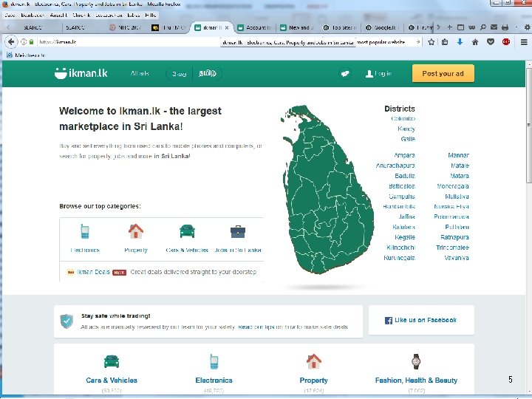Open the Galle district link
This screenshot has width=532, height=399.
tap(408, 139)
